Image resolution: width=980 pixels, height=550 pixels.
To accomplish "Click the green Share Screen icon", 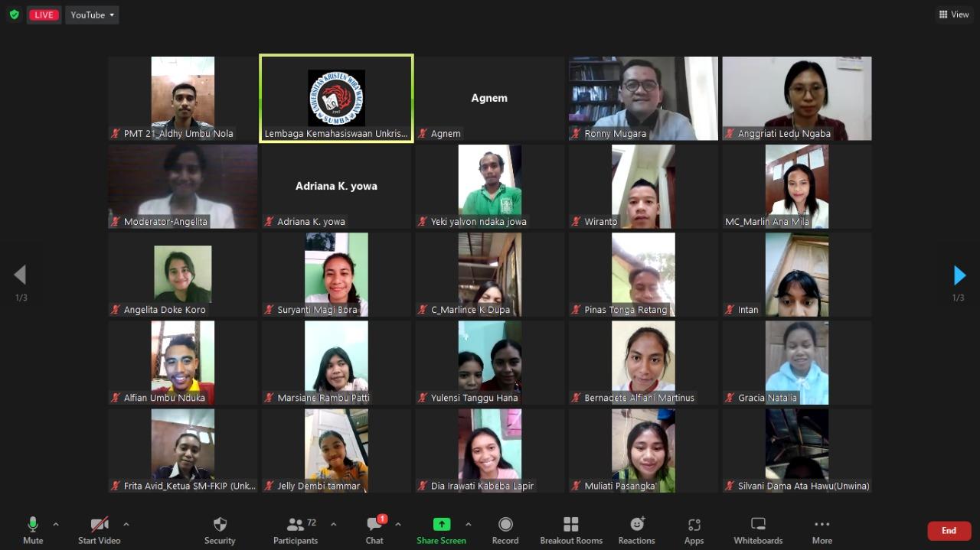I will [x=442, y=524].
